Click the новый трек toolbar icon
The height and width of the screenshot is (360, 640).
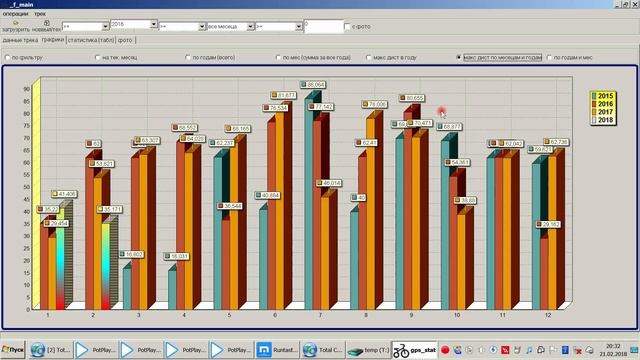click(x=46, y=26)
